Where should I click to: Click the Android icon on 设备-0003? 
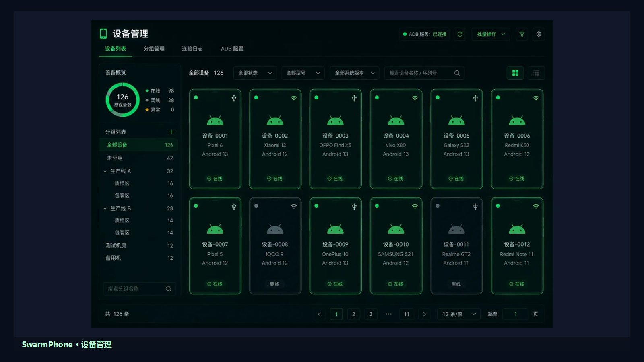click(335, 120)
